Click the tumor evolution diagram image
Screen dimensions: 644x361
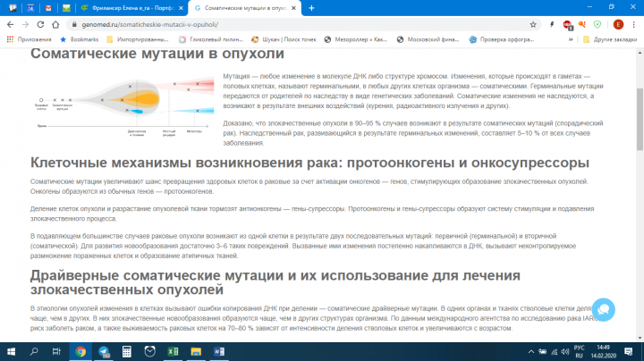124,105
